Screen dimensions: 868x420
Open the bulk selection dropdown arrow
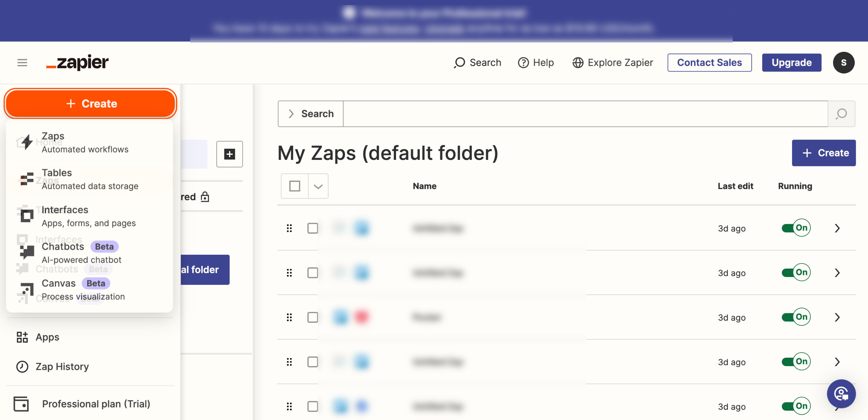click(x=318, y=186)
